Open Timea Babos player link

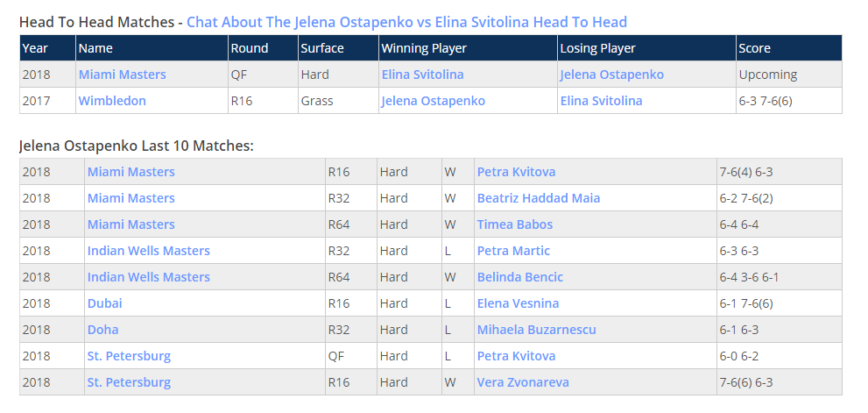tap(515, 224)
